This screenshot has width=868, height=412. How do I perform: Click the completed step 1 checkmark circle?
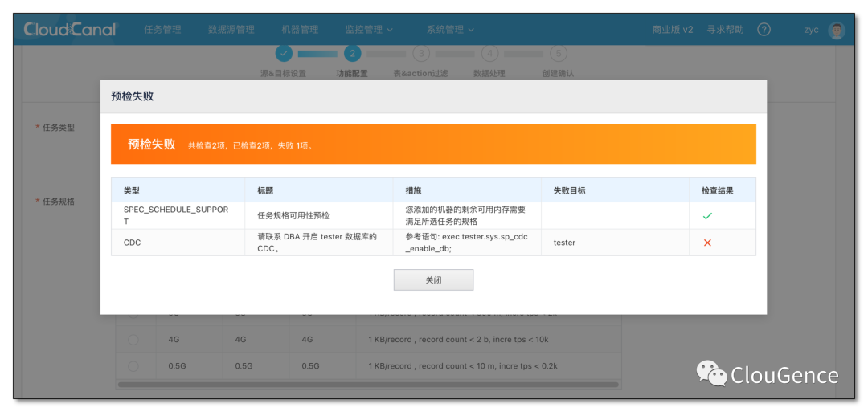284,54
